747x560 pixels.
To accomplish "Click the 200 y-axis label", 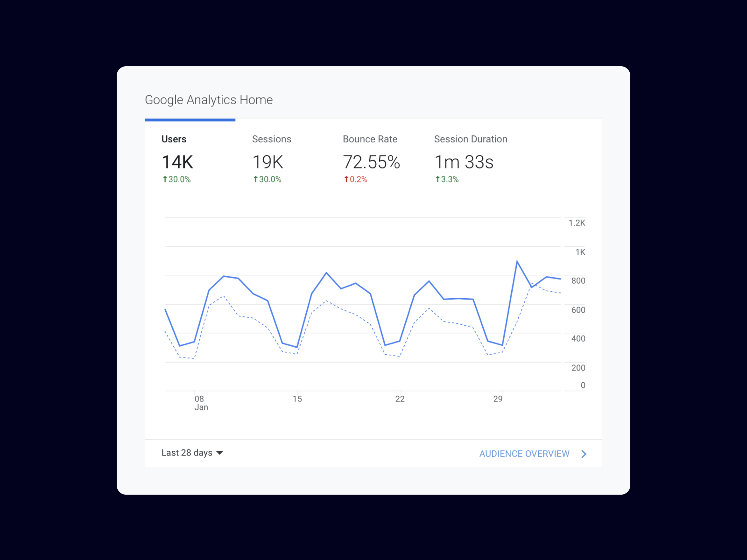I will pyautogui.click(x=578, y=368).
